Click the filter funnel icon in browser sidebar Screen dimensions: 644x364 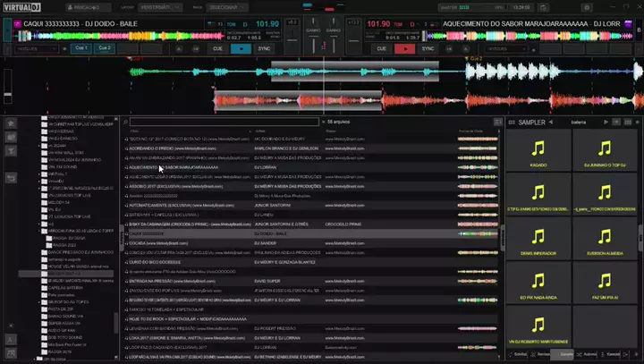(x=11, y=151)
